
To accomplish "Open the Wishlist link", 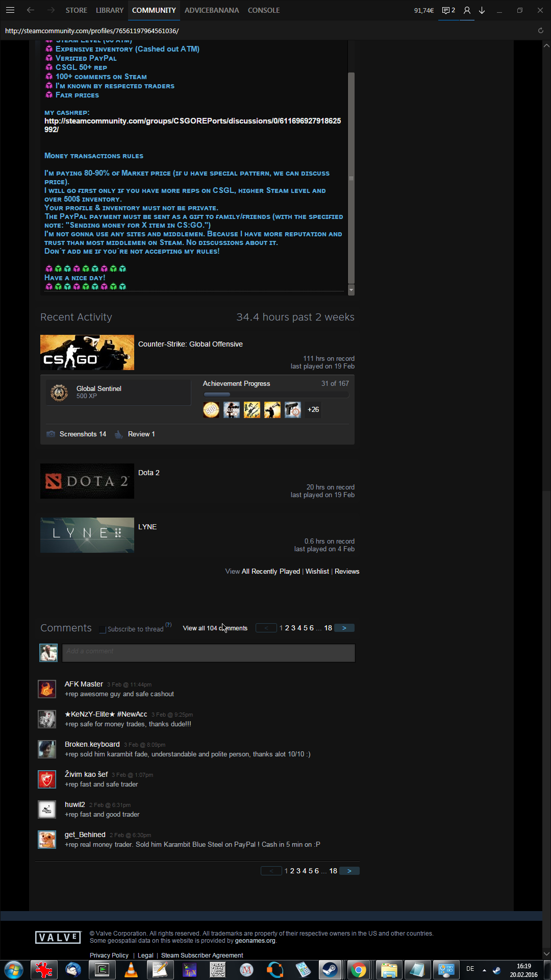I will coord(317,572).
